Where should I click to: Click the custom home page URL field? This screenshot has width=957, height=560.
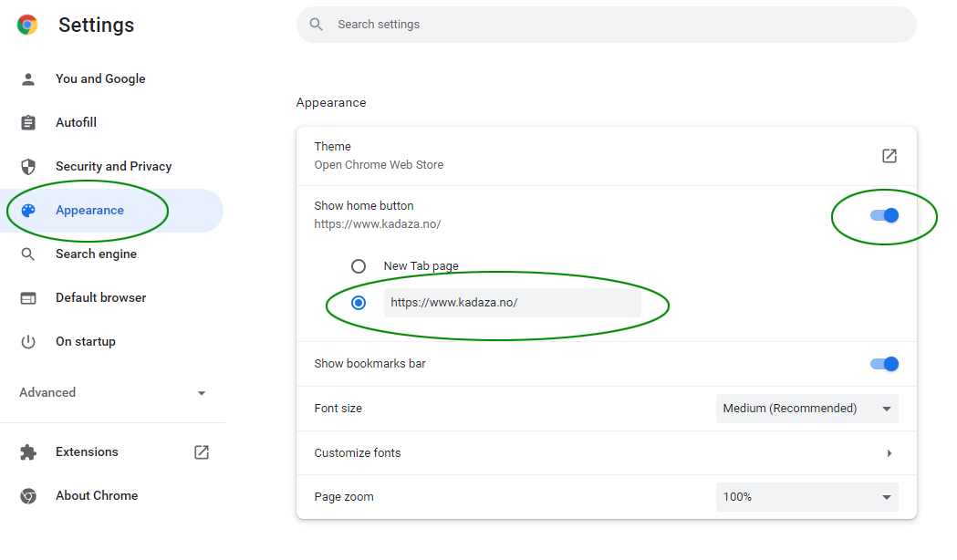click(x=512, y=303)
